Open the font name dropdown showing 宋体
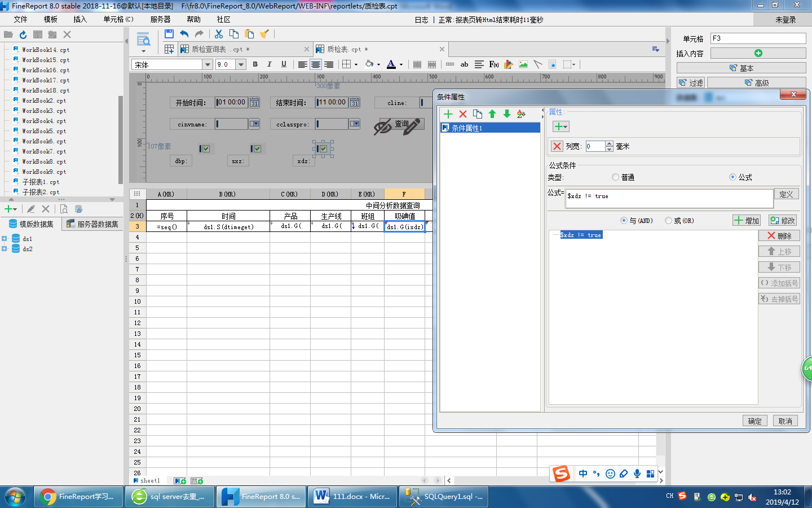Image resolution: width=812 pixels, height=508 pixels. coord(208,64)
